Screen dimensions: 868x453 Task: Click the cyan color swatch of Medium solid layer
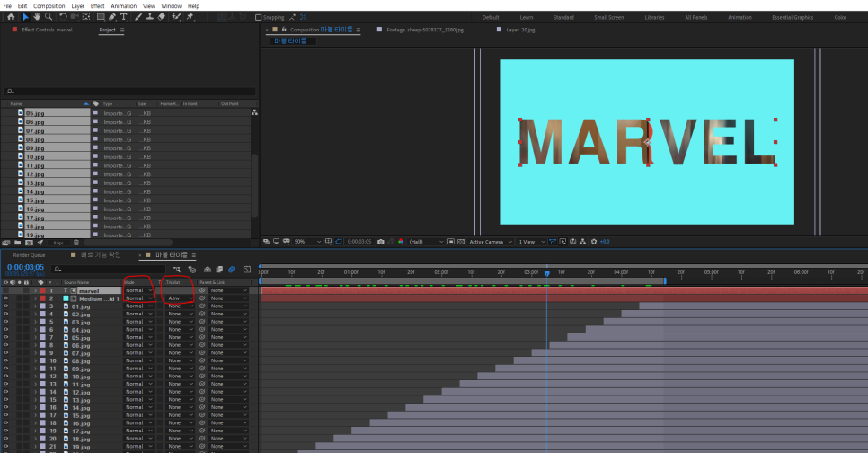pos(66,298)
